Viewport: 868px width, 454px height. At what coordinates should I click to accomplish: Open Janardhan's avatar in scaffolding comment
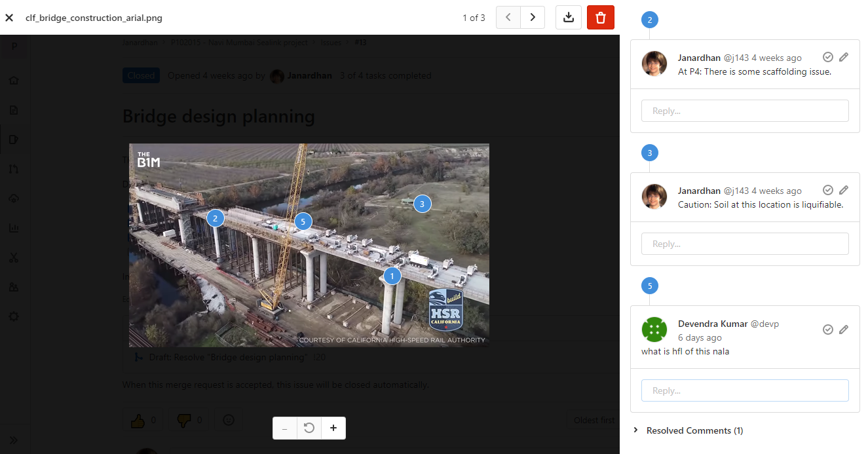pos(654,64)
